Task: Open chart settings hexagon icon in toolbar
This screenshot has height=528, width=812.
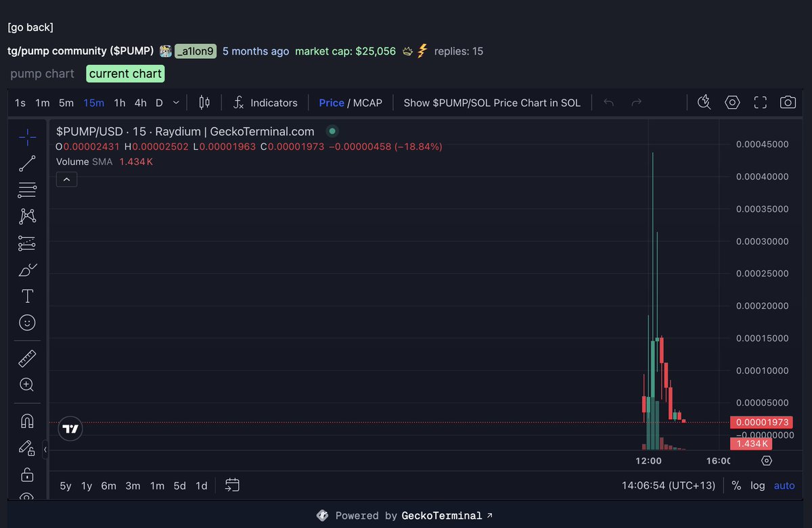Action: tap(732, 103)
